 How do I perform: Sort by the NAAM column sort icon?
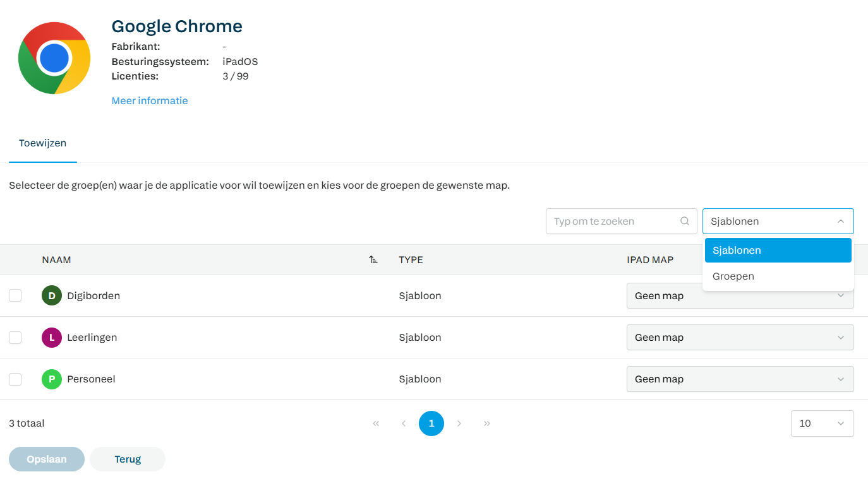pyautogui.click(x=373, y=260)
